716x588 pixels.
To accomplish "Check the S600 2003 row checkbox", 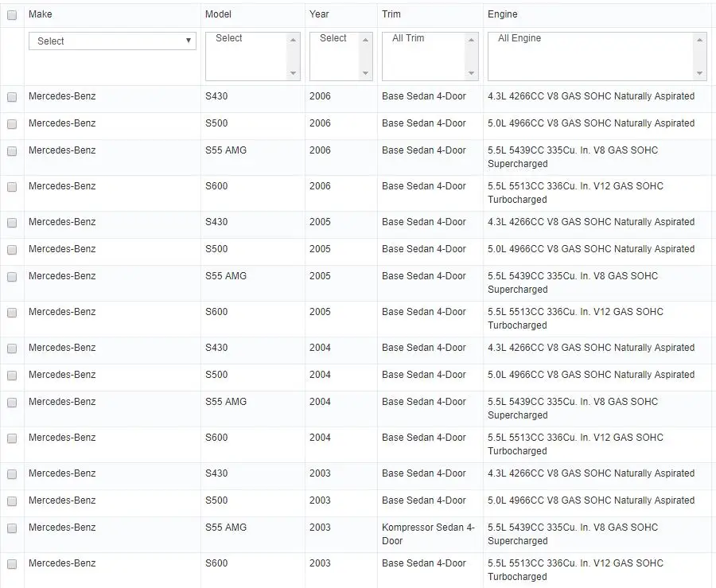I will coord(12,564).
